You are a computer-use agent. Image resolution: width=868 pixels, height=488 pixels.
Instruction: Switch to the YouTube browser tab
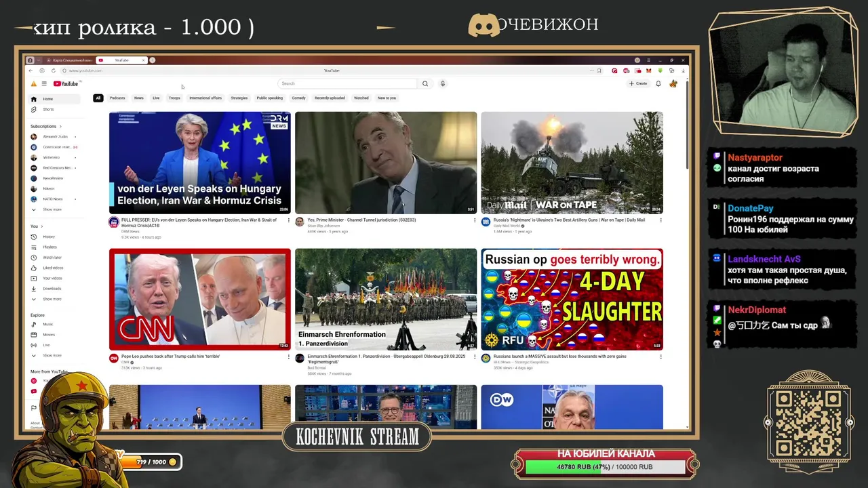point(122,60)
